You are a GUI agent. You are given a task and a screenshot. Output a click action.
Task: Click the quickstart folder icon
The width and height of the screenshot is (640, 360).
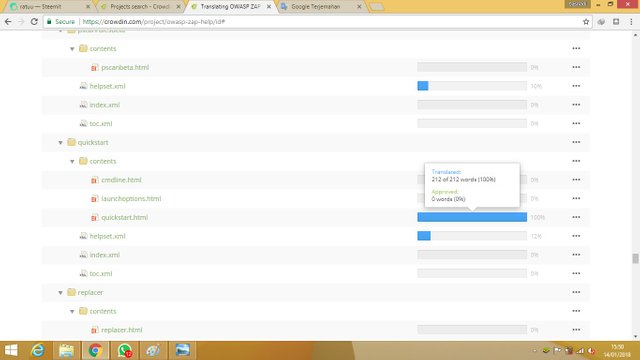point(71,142)
